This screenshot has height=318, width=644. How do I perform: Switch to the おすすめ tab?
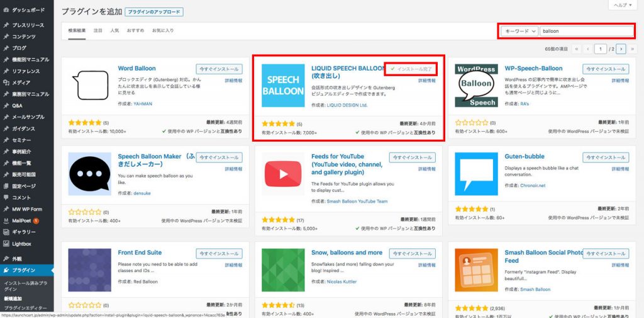136,30
